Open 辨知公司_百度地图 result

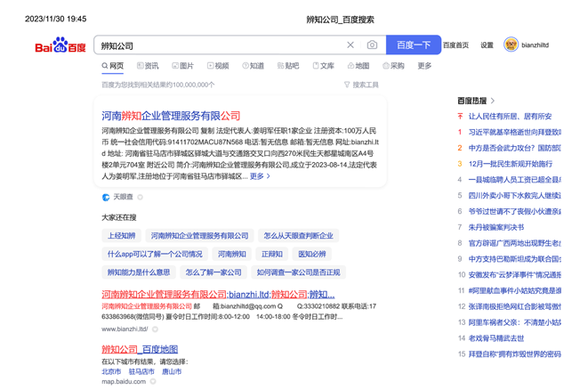tap(140, 349)
